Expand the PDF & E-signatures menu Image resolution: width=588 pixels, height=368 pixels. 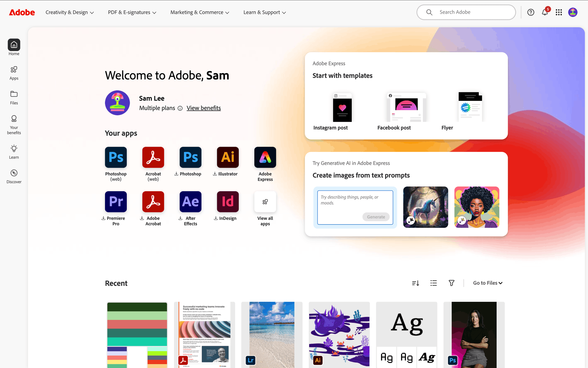132,12
